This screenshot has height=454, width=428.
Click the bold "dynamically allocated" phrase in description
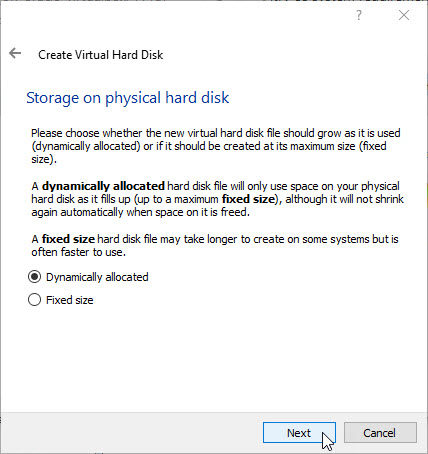coord(103,186)
